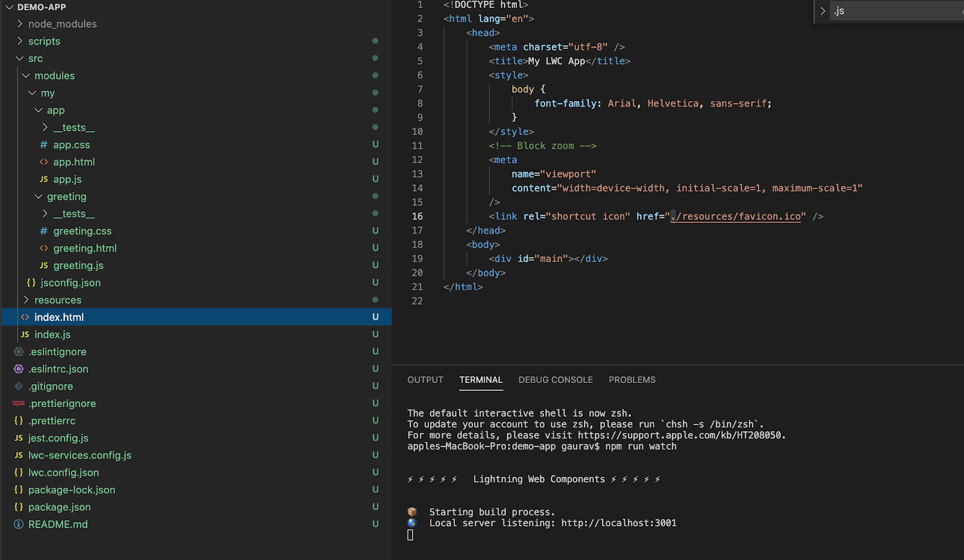This screenshot has width=964, height=560.
Task: Click the info icon beside README.md
Action: [19, 524]
